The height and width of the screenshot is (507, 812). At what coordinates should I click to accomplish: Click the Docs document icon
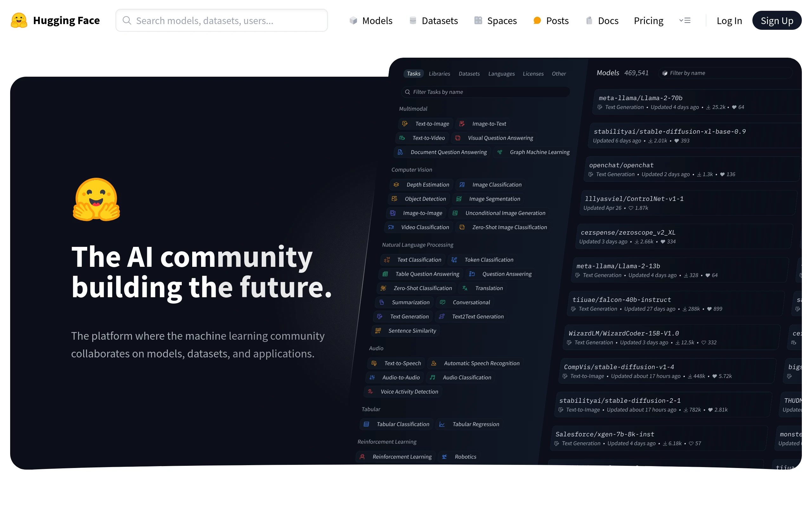589,21
